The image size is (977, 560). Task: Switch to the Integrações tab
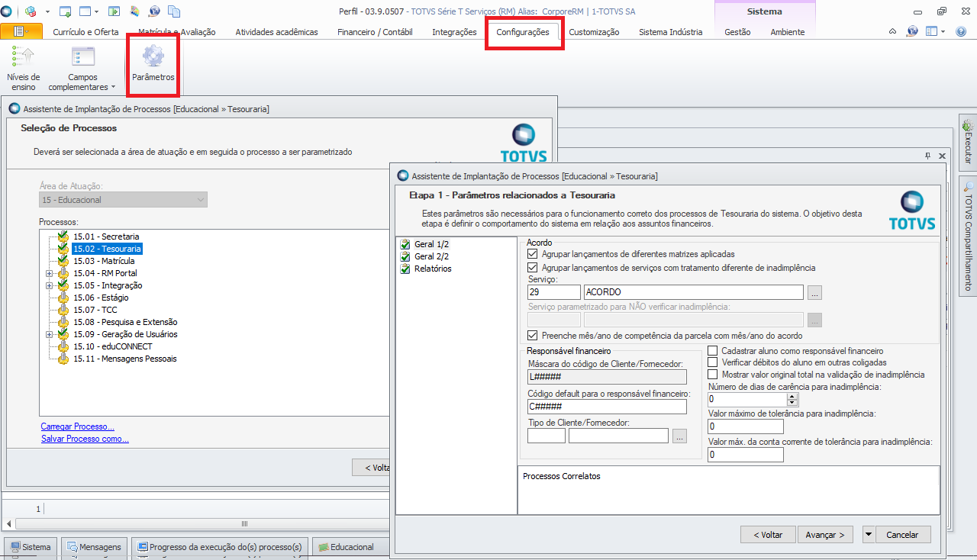tap(454, 32)
